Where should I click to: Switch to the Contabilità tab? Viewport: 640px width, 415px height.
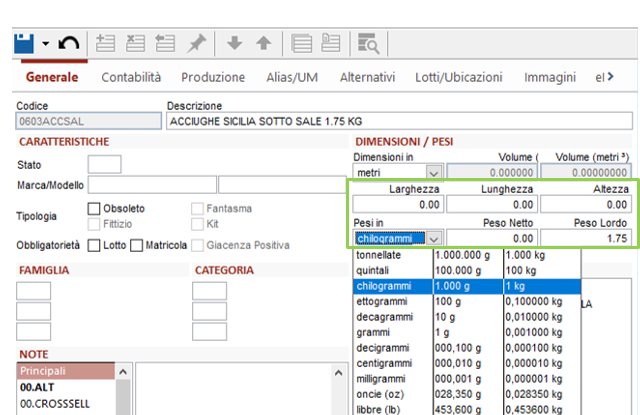point(131,77)
